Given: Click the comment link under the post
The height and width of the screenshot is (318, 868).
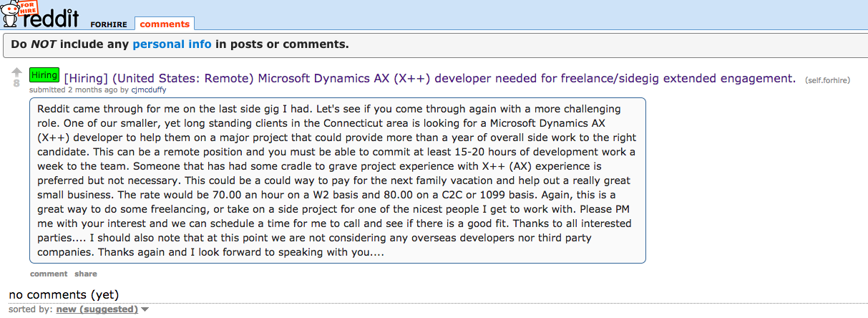Looking at the screenshot, I should click(x=49, y=274).
